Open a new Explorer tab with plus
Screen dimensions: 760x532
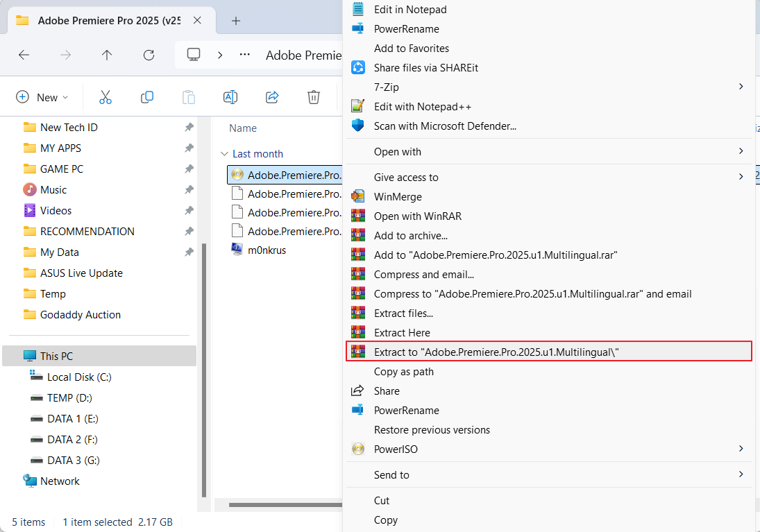pyautogui.click(x=236, y=21)
